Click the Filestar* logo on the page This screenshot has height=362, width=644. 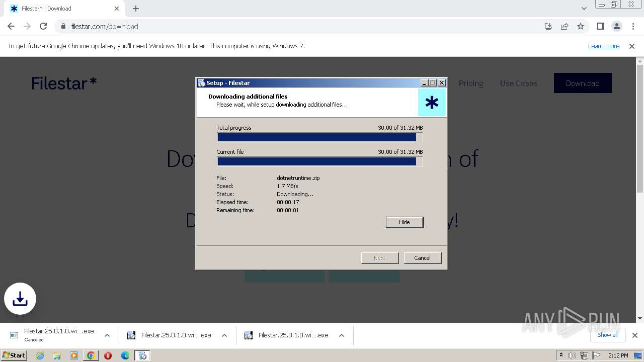tap(64, 83)
